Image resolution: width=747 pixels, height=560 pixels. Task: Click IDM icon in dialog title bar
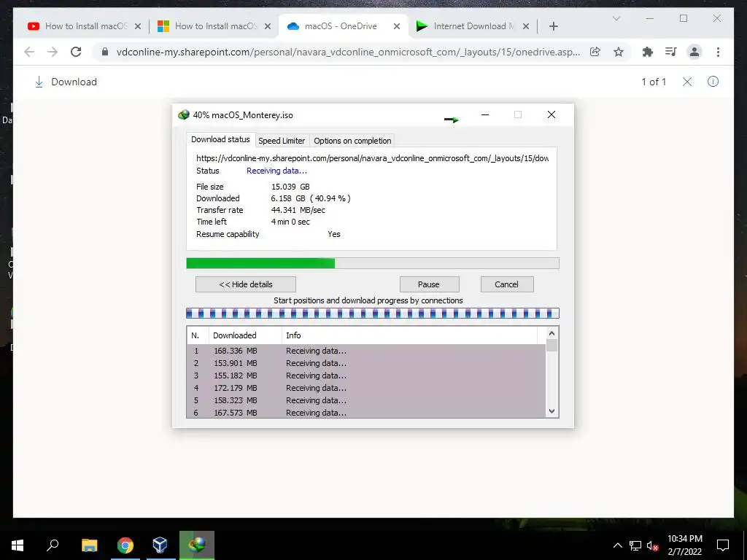click(183, 114)
